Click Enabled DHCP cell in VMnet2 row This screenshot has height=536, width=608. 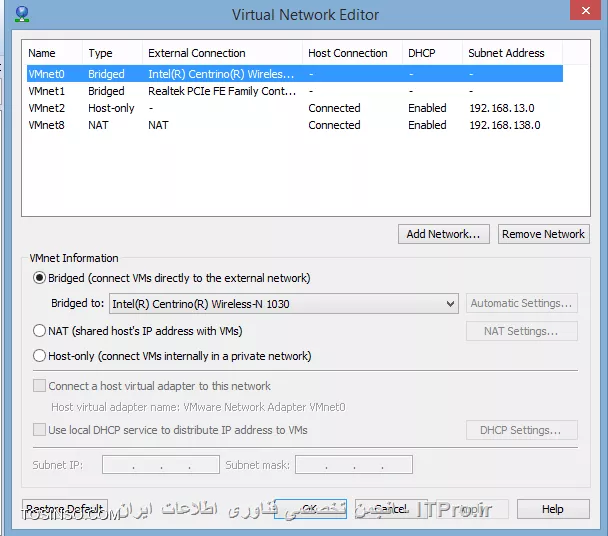(427, 108)
